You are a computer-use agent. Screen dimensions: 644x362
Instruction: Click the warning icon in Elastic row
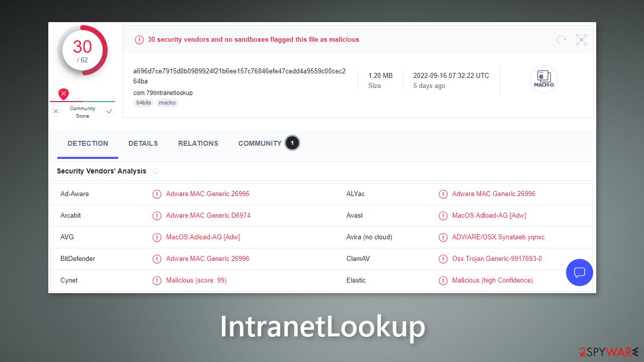(x=443, y=281)
